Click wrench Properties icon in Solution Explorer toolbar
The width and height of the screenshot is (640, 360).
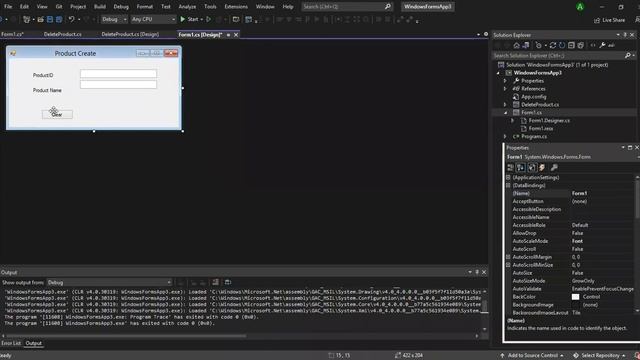[x=602, y=45]
